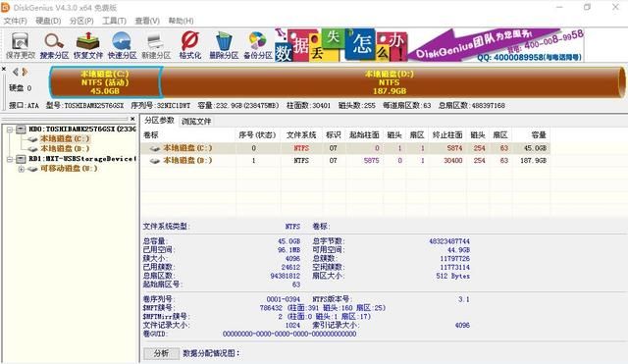
Task: Select 可移动磁盘 (U:) in tree
Action: coord(69,169)
